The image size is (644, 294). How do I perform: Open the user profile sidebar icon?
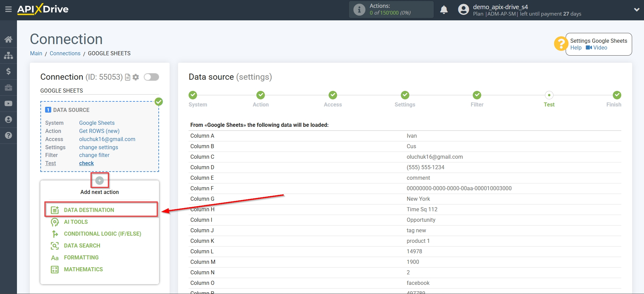(8, 119)
